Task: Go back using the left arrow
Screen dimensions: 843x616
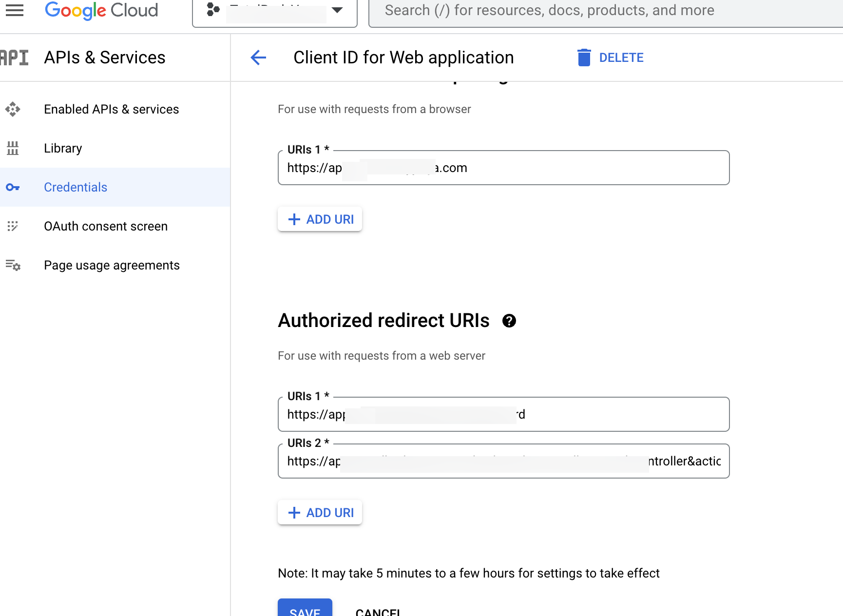Action: pos(258,58)
